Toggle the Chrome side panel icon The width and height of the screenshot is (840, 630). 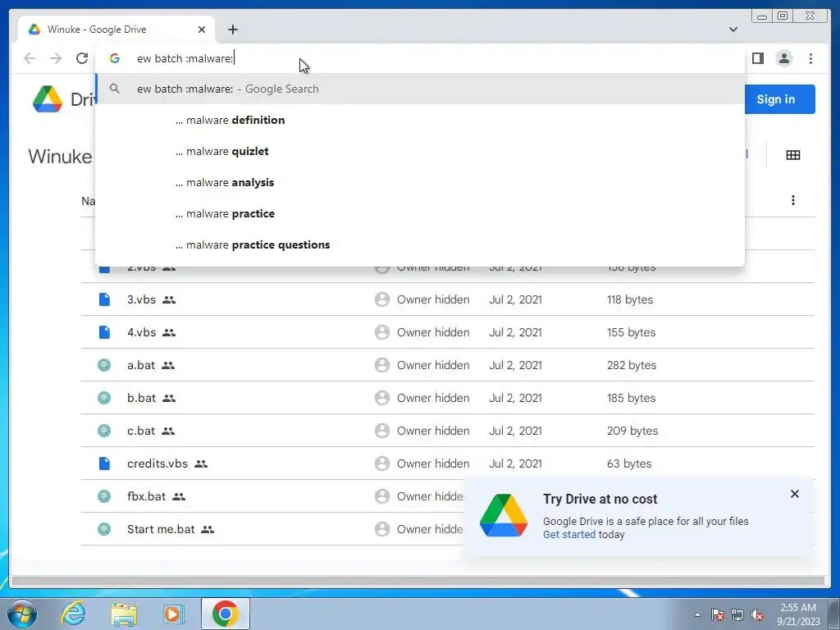(x=757, y=58)
